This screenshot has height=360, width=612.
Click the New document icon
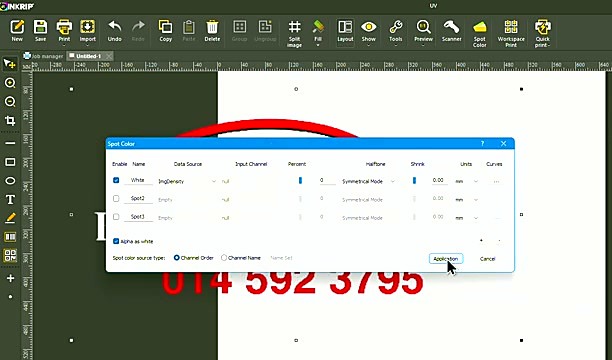coord(17,30)
